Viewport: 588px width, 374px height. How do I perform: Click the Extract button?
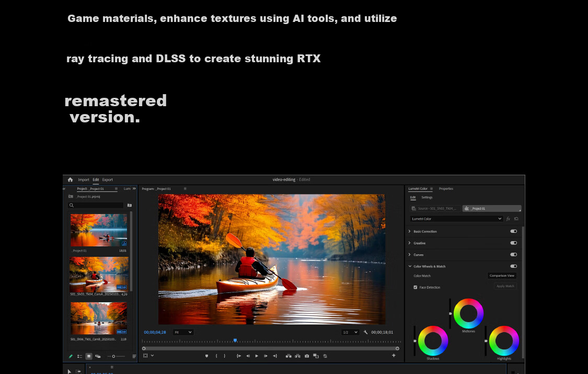[x=298, y=356]
